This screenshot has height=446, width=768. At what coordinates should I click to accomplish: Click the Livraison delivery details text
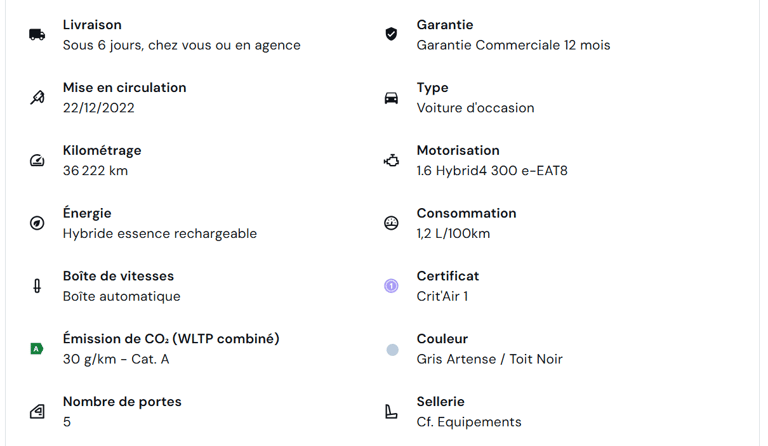pyautogui.click(x=181, y=45)
